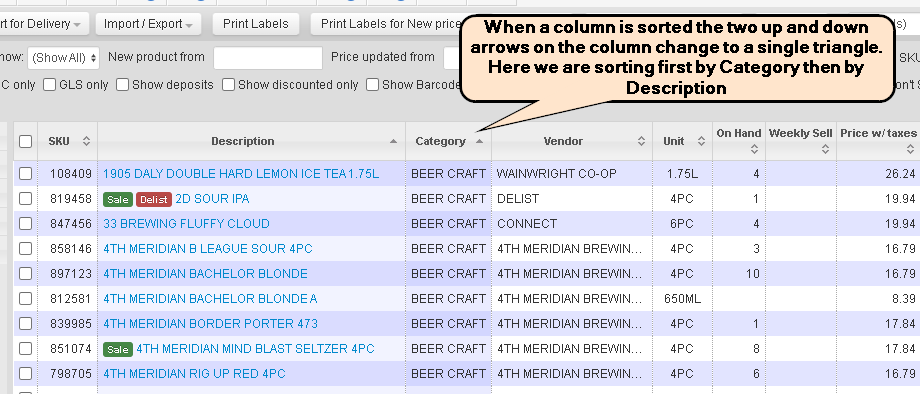920x394 pixels.
Task: Click Price updated from date field
Action: click(452, 58)
